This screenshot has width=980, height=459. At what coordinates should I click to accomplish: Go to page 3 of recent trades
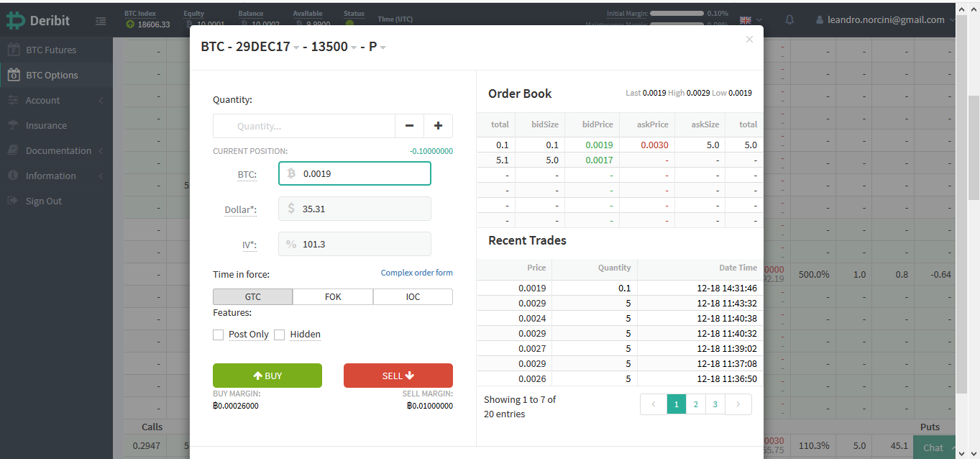(x=715, y=404)
